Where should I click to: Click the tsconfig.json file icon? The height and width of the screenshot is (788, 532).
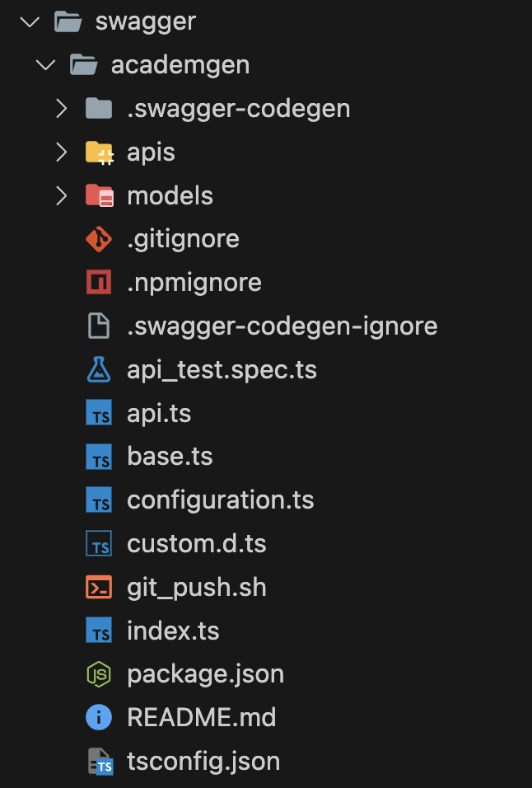click(x=100, y=762)
